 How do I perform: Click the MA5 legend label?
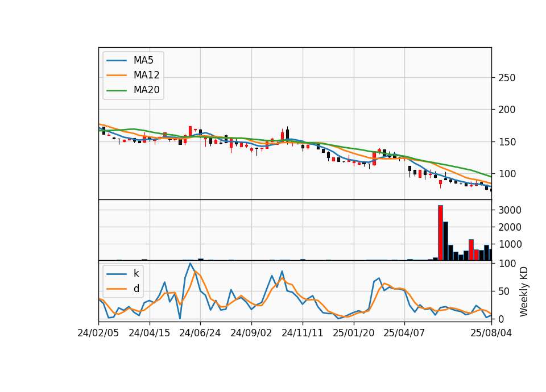tap(143, 60)
